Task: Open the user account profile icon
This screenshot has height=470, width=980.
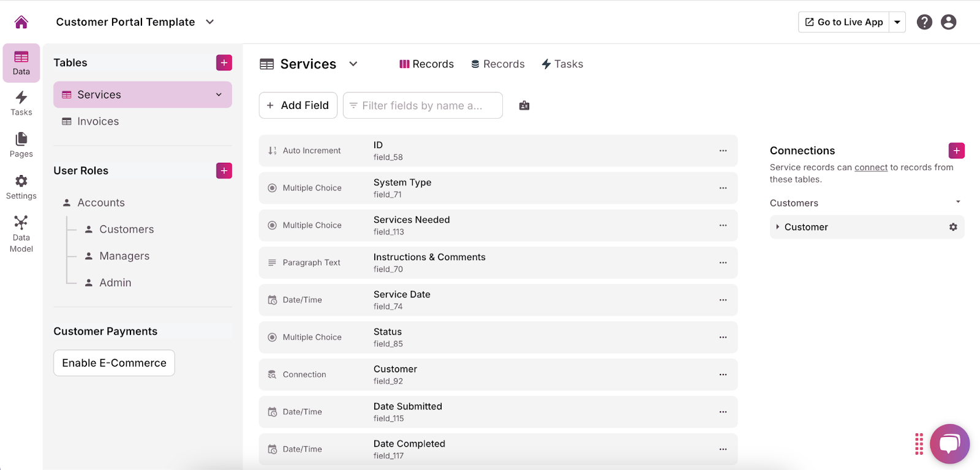Action: point(948,22)
